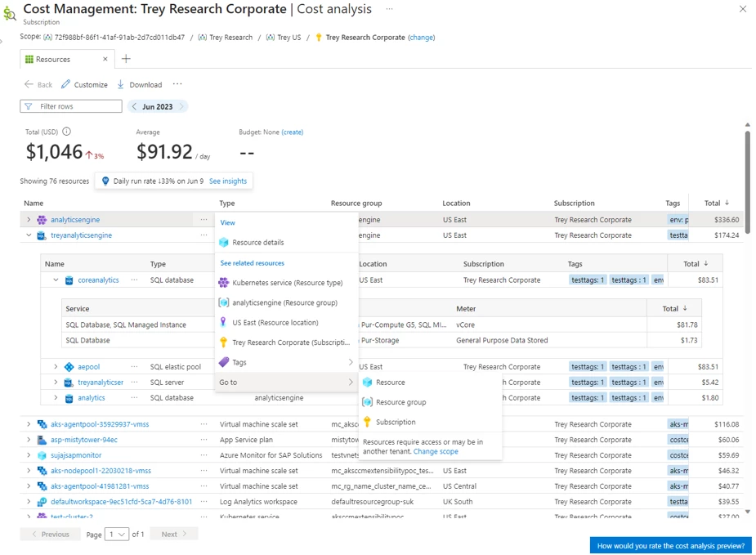
Task: Rate the cost analysis preview button
Action: (x=670, y=545)
